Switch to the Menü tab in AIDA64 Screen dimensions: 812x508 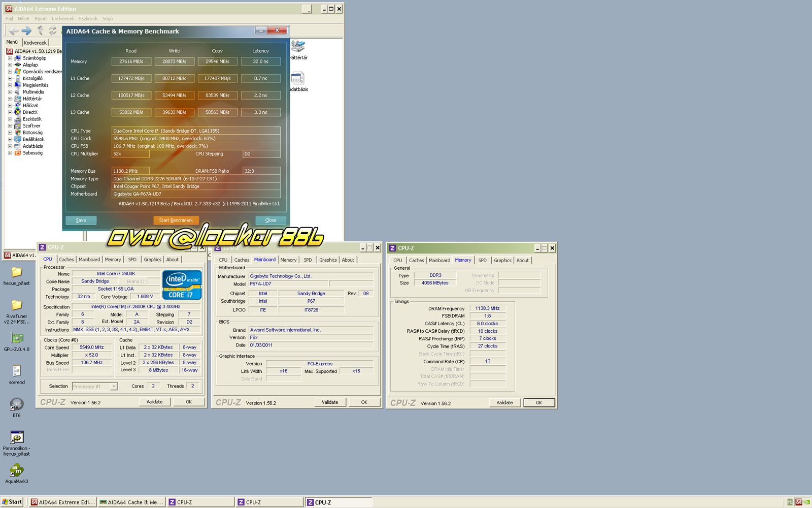12,42
